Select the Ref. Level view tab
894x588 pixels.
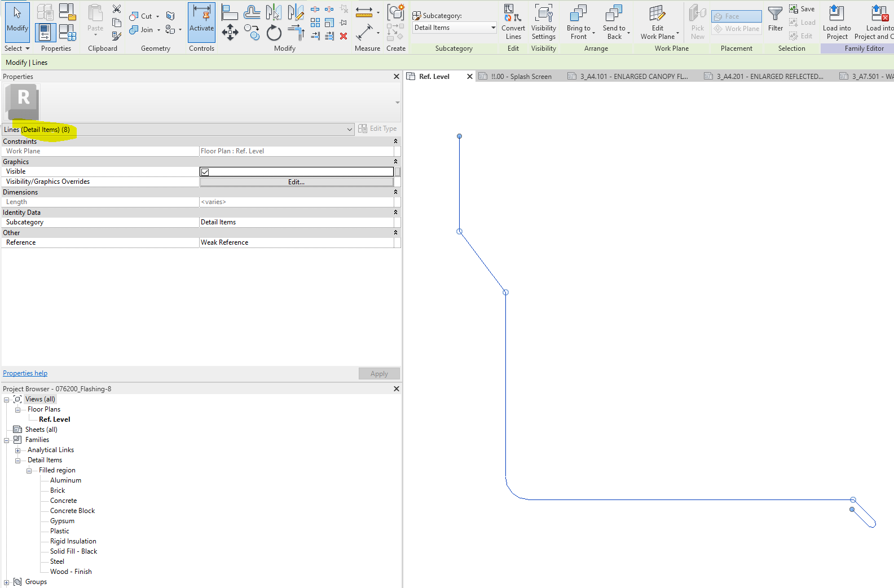tap(434, 77)
